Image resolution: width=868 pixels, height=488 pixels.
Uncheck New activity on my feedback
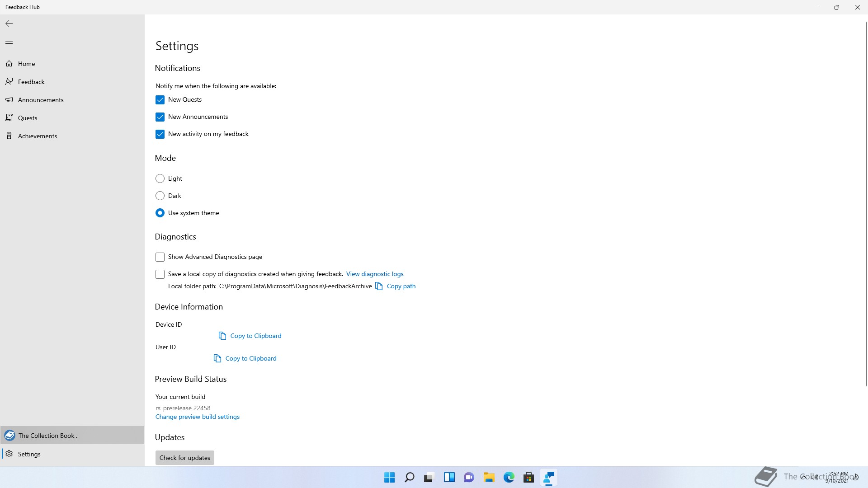point(160,134)
